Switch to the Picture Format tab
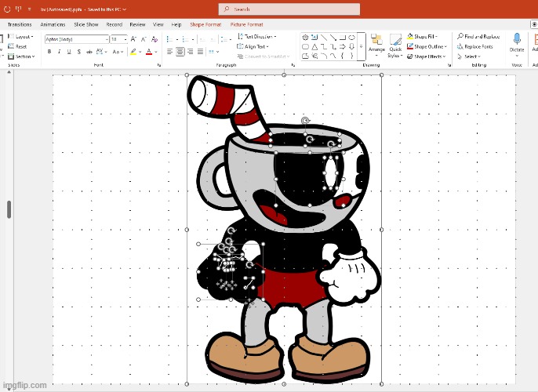This screenshot has width=538, height=392. 247,24
